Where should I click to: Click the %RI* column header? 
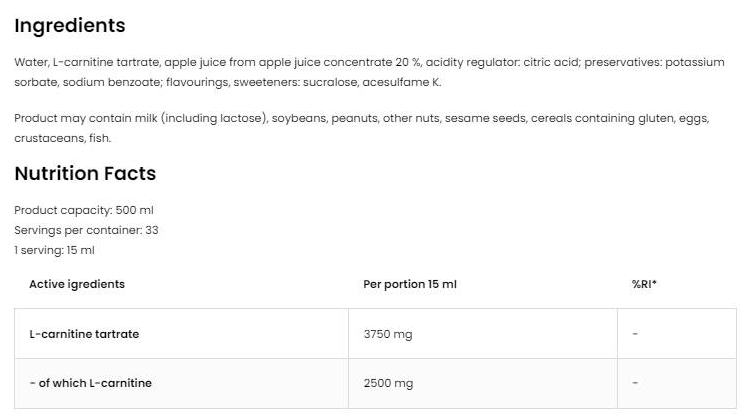point(644,284)
